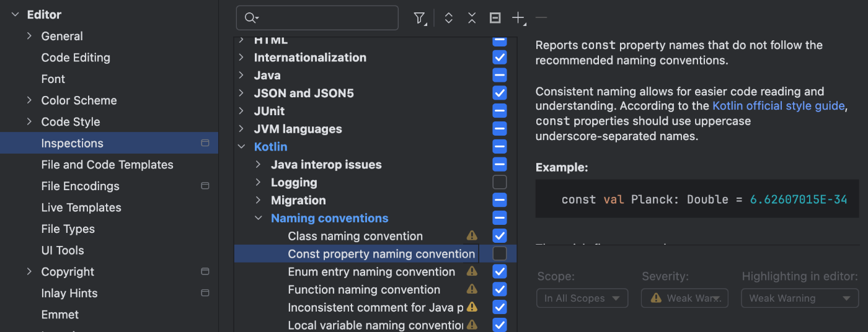868x332 pixels.
Task: Open Highlighting in editor dropdown
Action: [800, 298]
